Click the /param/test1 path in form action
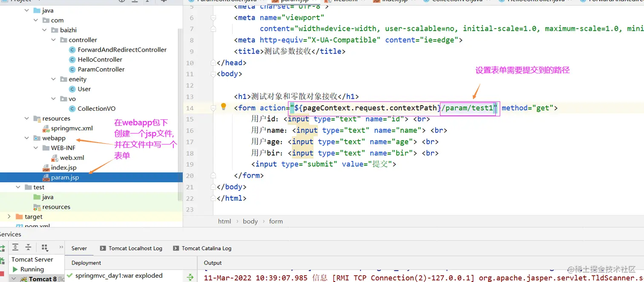The image size is (644, 282). pyautogui.click(x=467, y=108)
